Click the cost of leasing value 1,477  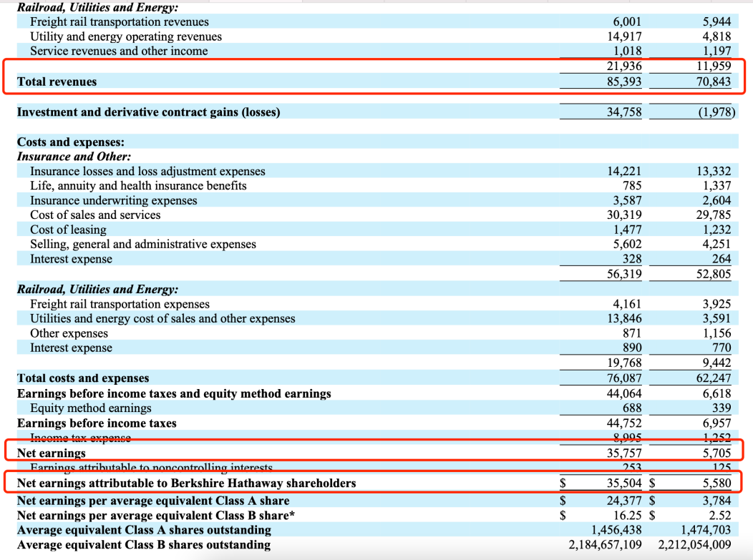click(x=627, y=230)
